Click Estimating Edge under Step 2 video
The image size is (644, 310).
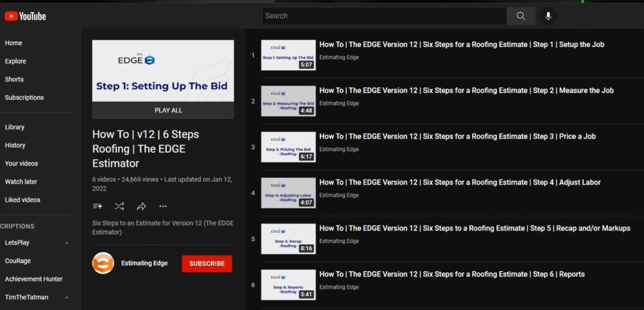point(339,103)
